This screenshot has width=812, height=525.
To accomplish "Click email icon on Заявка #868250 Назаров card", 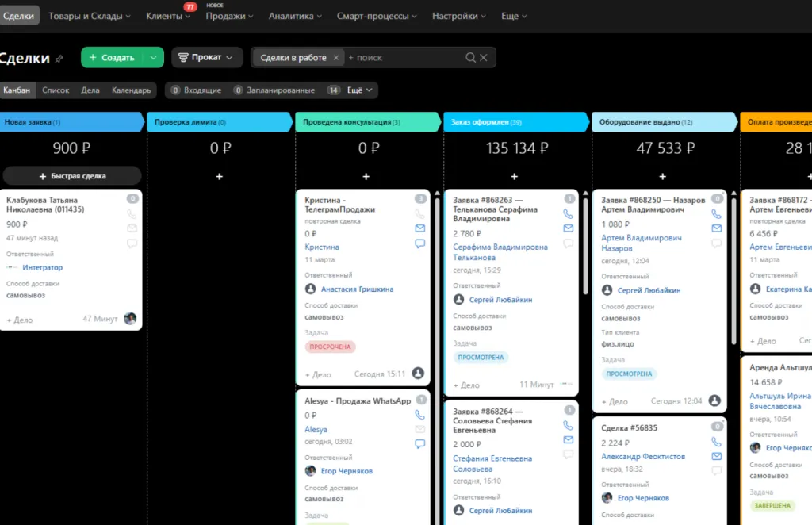I will pos(716,228).
